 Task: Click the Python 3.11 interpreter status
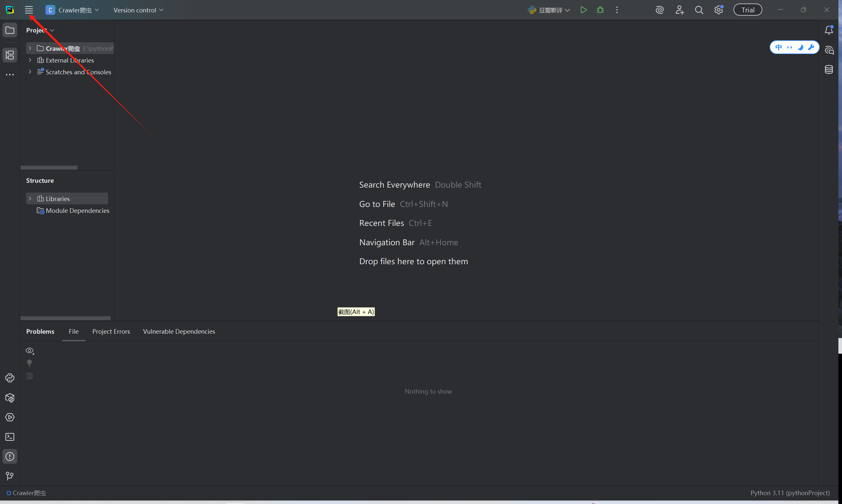790,493
